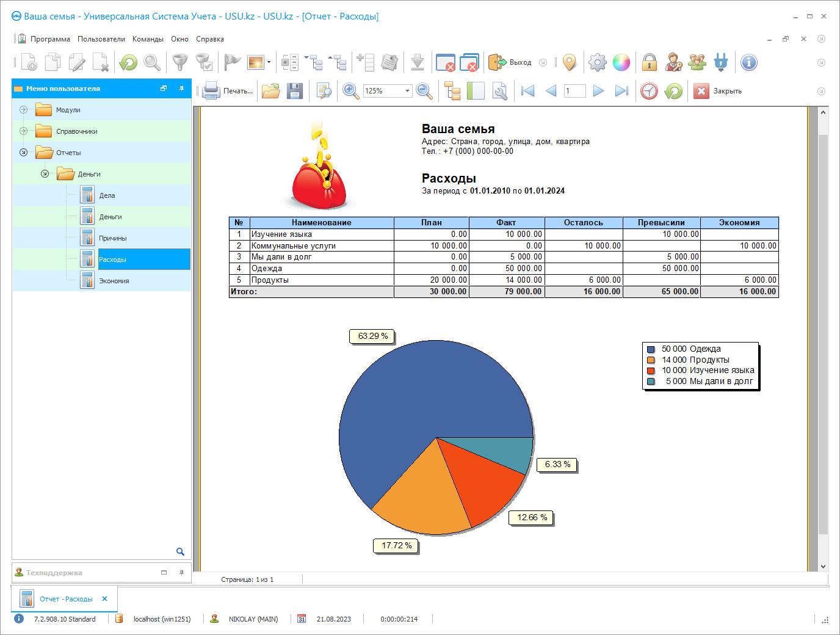840x635 pixels.
Task: Click the blue power plug icon
Action: pyautogui.click(x=721, y=62)
